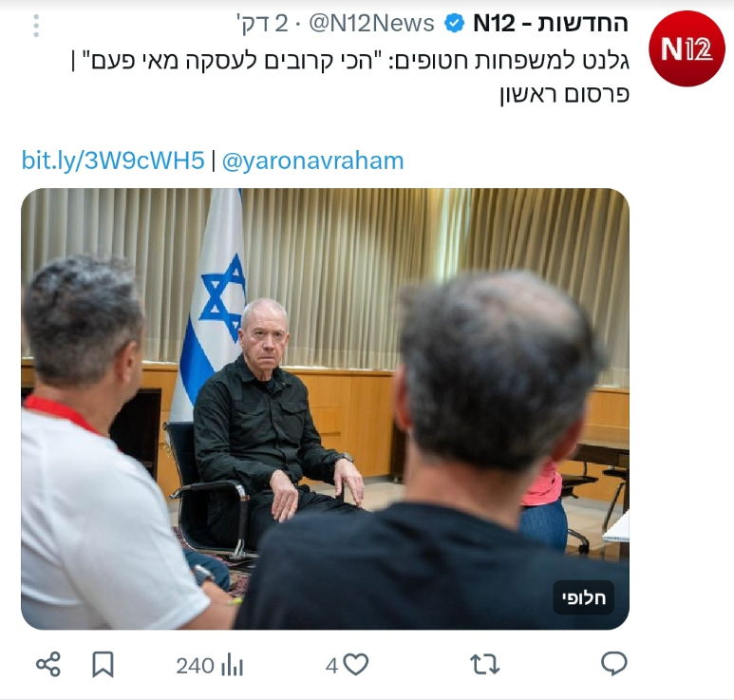This screenshot has height=700, width=734.
Task: Open the share icon options
Action: point(48,664)
